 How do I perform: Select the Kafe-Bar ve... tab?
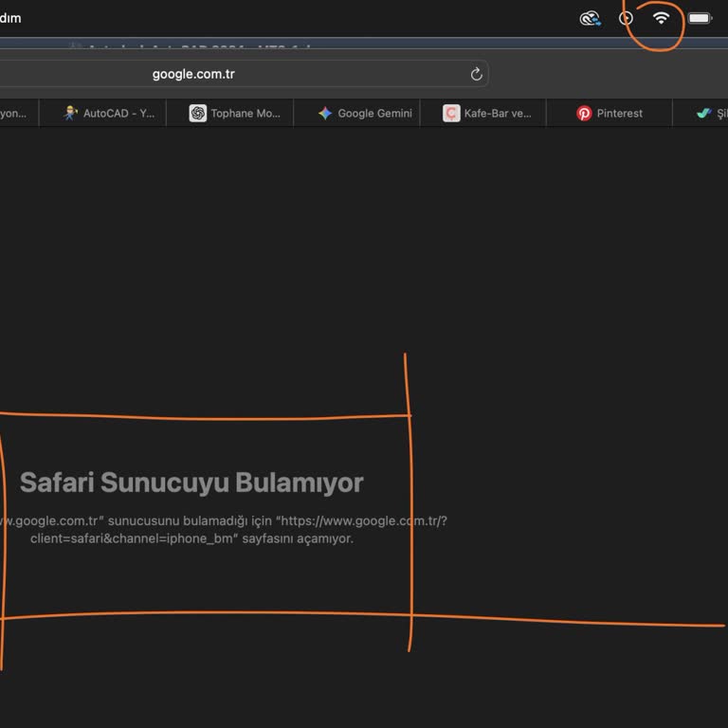483,113
